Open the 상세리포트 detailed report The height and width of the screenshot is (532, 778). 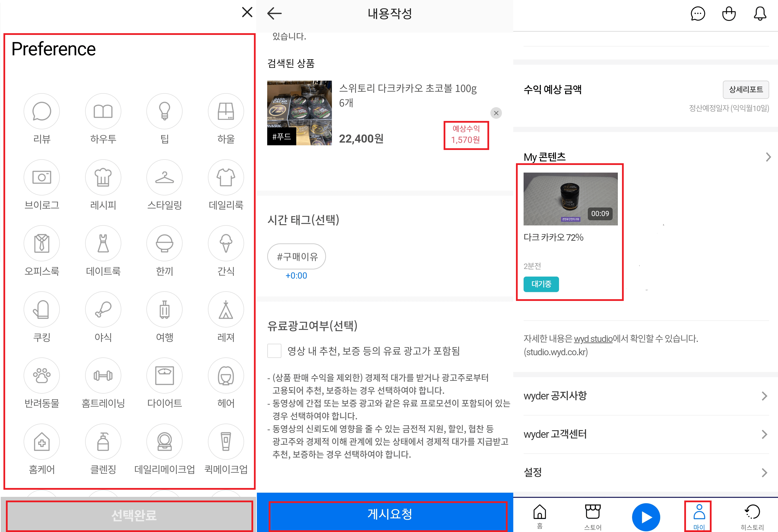[x=746, y=89]
